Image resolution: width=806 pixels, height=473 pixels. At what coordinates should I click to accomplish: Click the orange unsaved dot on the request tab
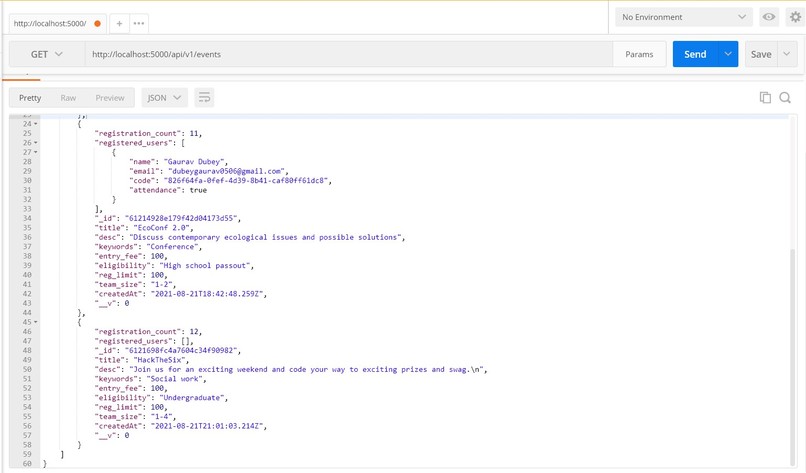[97, 24]
